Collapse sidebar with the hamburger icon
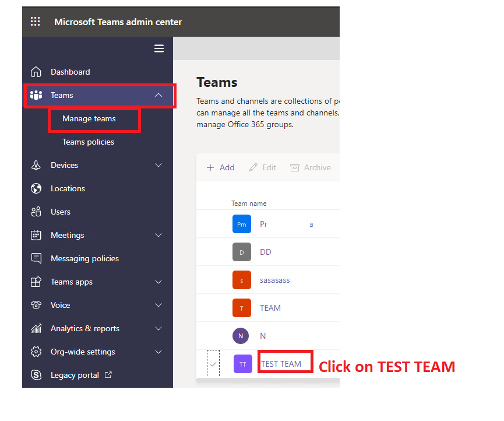 [x=159, y=48]
